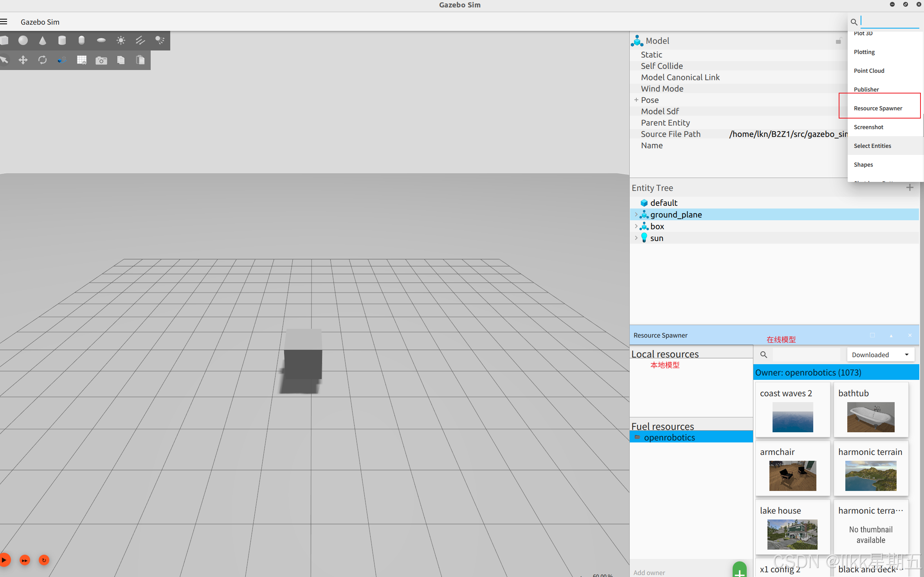The height and width of the screenshot is (577, 924).
Task: Select openrobotics under Fuel resources
Action: pyautogui.click(x=669, y=437)
